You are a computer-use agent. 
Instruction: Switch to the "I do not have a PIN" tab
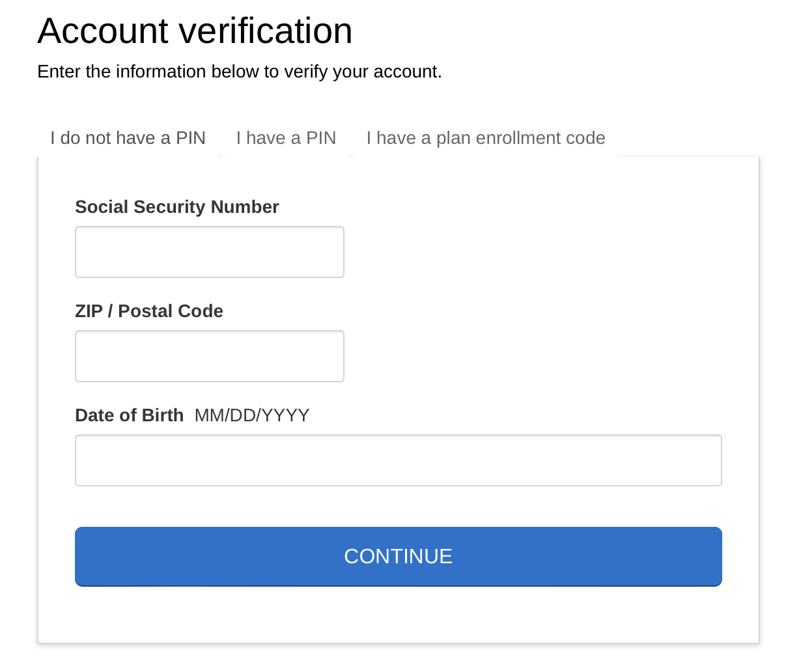(128, 138)
